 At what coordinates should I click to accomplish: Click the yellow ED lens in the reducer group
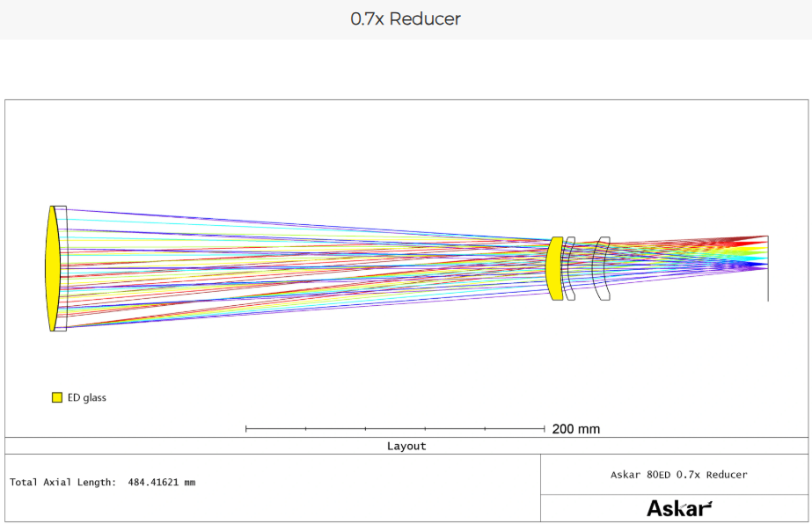point(554,268)
